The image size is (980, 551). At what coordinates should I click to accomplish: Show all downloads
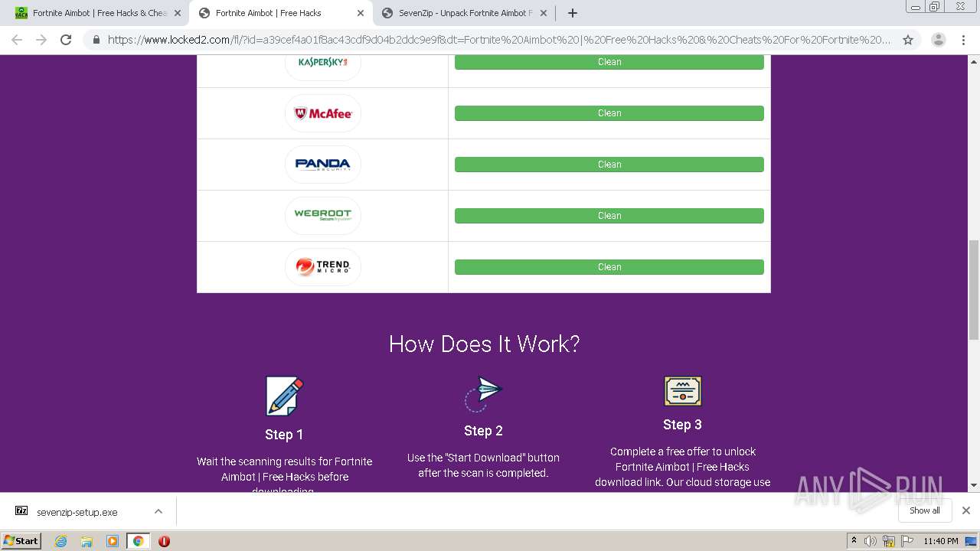click(924, 510)
